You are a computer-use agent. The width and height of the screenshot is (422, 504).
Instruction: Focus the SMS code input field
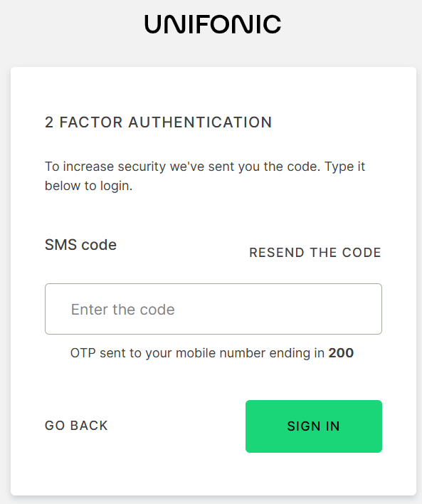213,309
